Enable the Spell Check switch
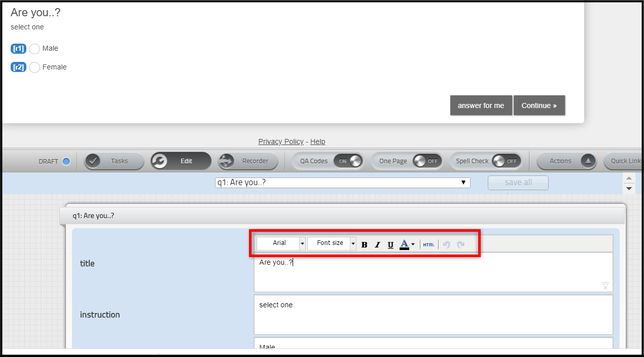This screenshot has width=644, height=357. pyautogui.click(x=506, y=161)
